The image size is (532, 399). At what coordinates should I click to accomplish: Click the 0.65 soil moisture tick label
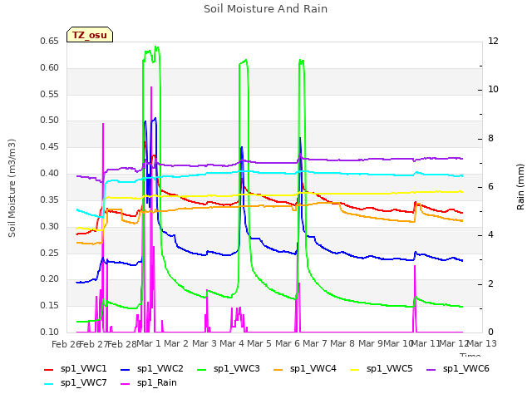tap(50, 42)
